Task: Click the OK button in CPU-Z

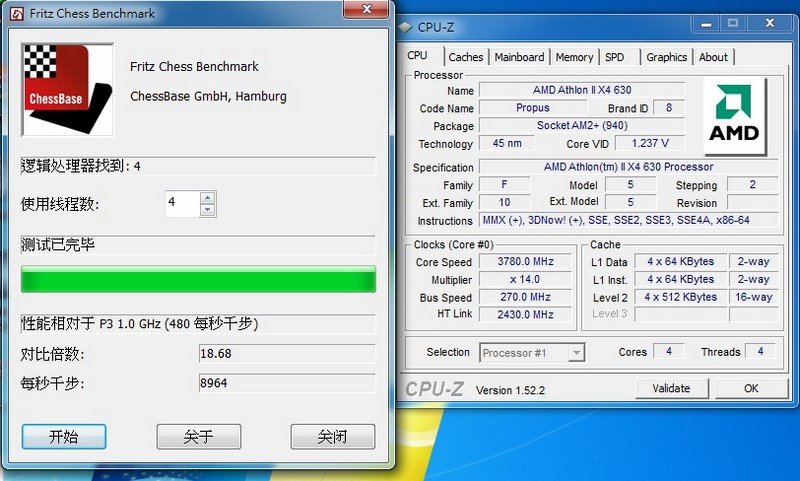Action: (x=751, y=388)
